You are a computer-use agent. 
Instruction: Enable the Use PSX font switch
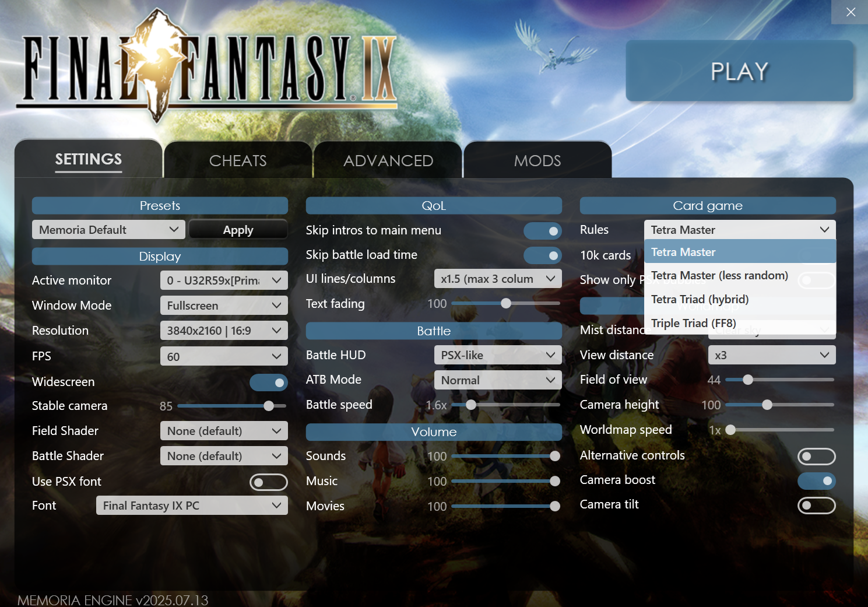click(269, 482)
